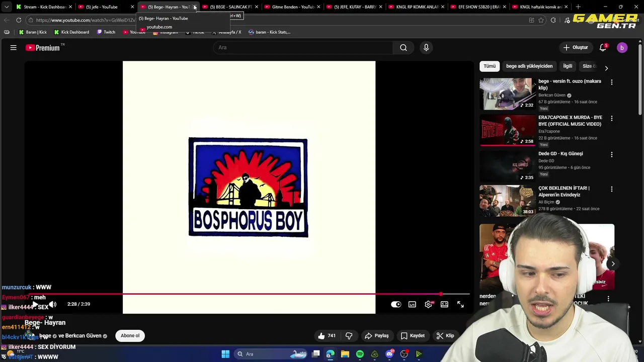Go to the YouTube Premium home logo
644x362 pixels.
43,48
